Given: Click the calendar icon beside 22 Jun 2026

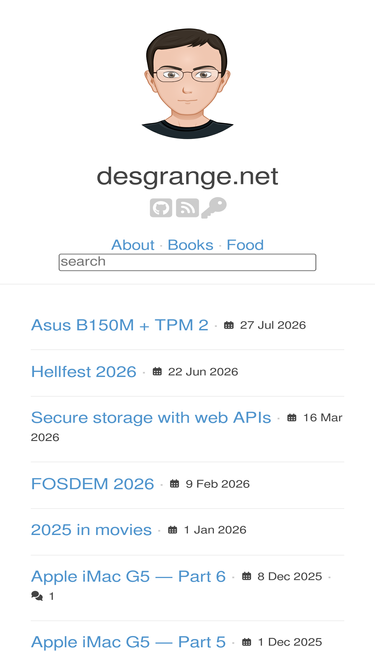Looking at the screenshot, I should (x=157, y=372).
